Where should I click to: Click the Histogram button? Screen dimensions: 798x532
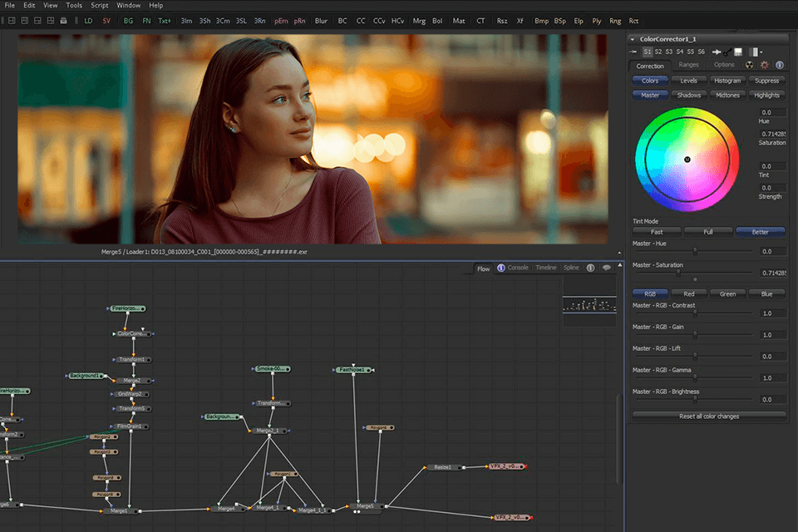tap(727, 81)
